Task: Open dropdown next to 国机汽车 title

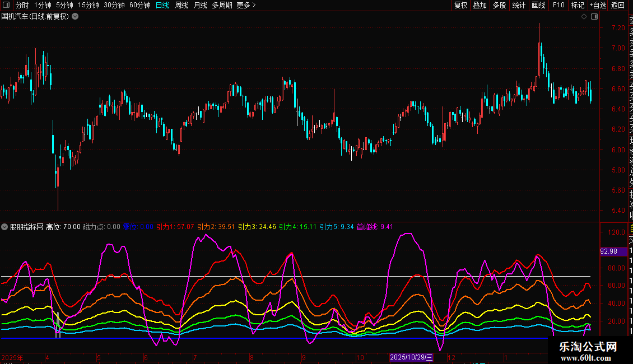Action: 75,16
